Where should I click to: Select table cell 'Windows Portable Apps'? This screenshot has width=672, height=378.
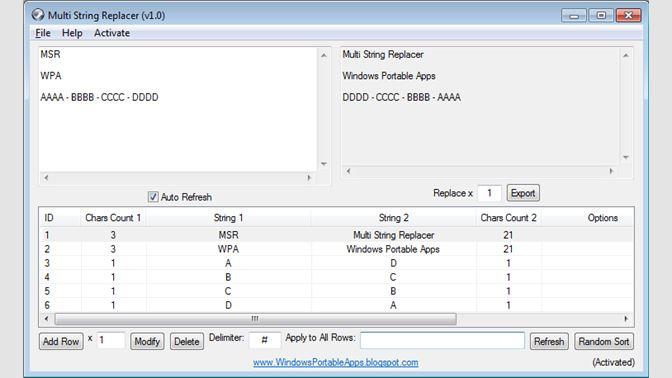coord(393,249)
